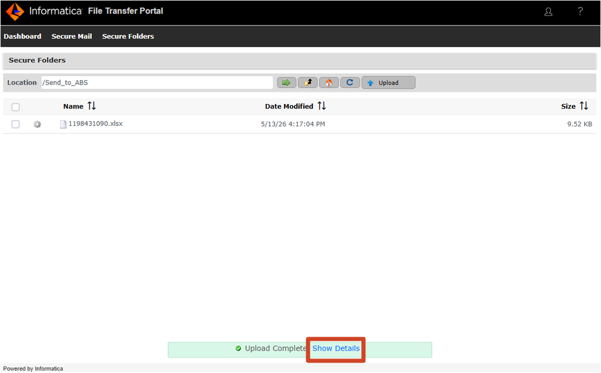Viewport: 601px width, 373px height.
Task: Click the Upload button
Action: tap(389, 82)
